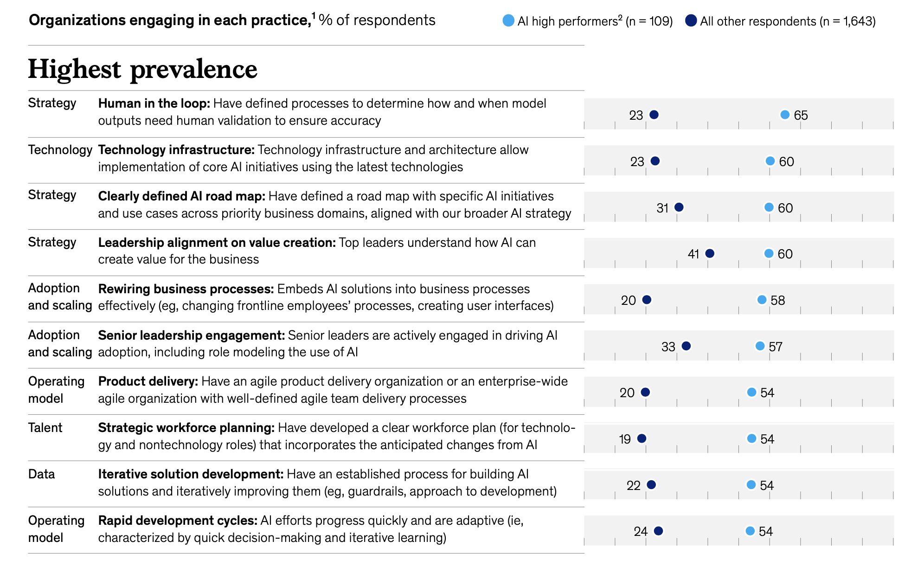Select the "Product delivery:" bold practice label
The height and width of the screenshot is (567, 924).
[x=148, y=381]
